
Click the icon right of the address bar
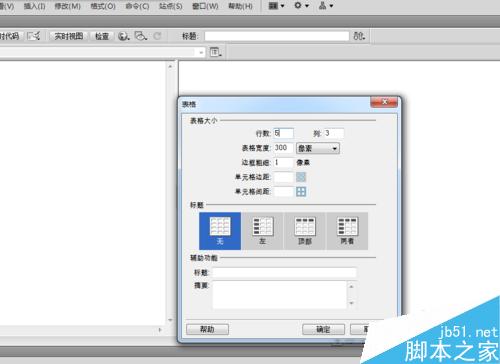coord(216,52)
